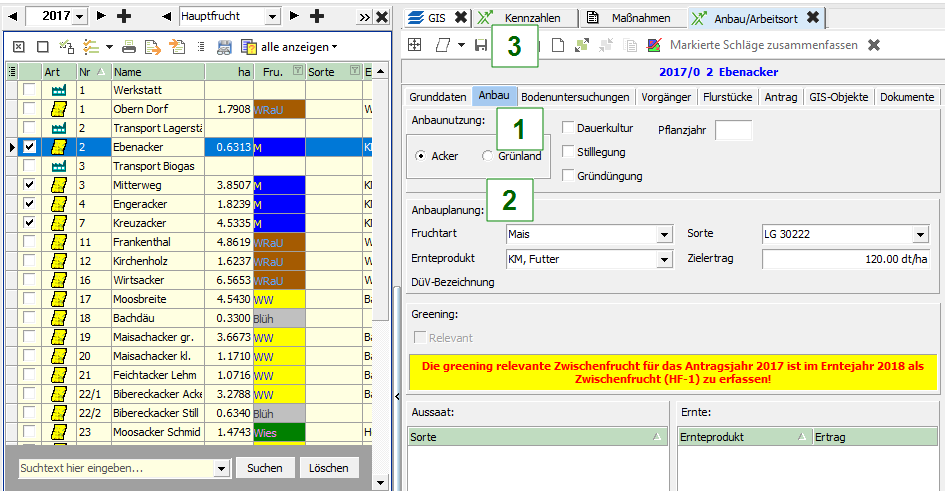Viewport: 945px width, 491px height.
Task: Enable the Dauerkultur checkbox
Action: tap(569, 128)
